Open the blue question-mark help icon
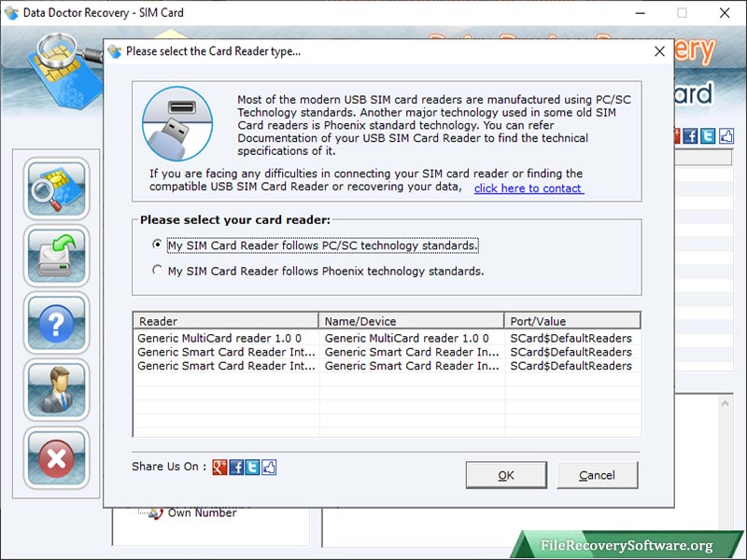 pyautogui.click(x=57, y=323)
